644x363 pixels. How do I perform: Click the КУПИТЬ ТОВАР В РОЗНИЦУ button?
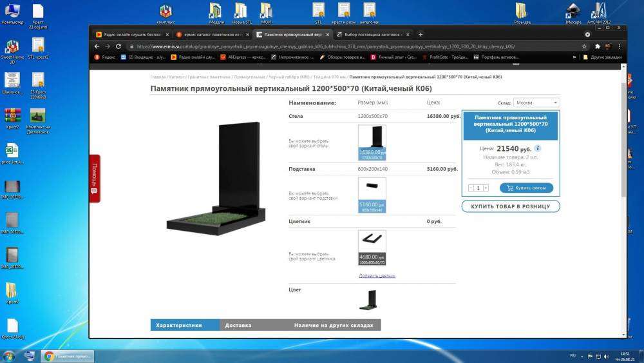(x=511, y=206)
